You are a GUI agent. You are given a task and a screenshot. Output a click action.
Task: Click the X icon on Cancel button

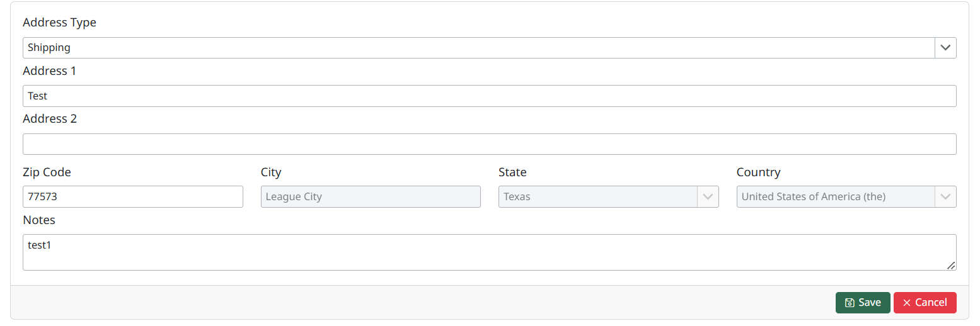tap(907, 303)
